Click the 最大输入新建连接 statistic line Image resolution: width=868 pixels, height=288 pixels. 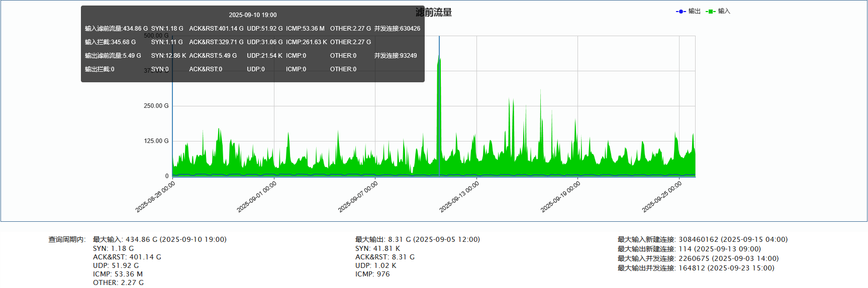click(702, 239)
